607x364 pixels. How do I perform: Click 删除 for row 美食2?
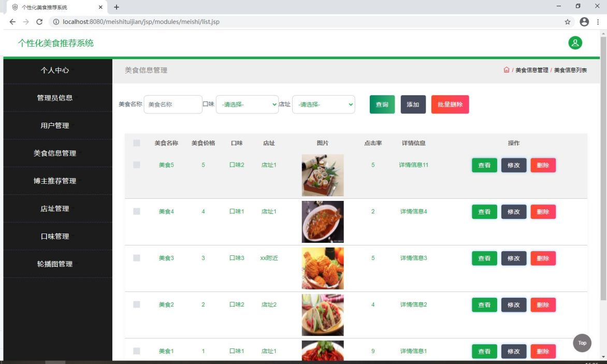pos(543,305)
